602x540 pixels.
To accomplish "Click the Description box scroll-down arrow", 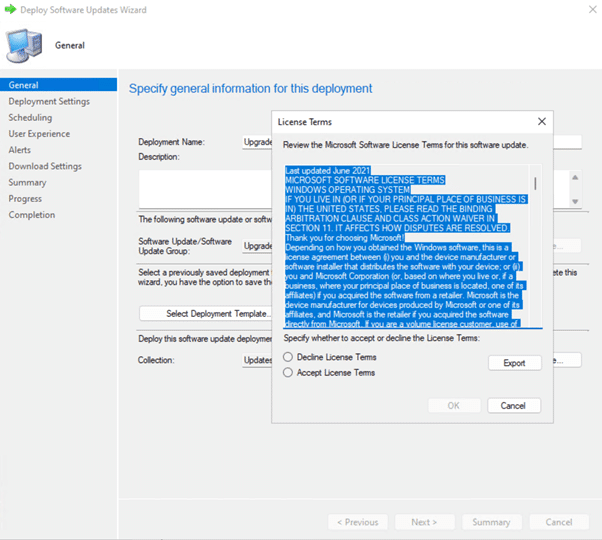I will pos(574,199).
